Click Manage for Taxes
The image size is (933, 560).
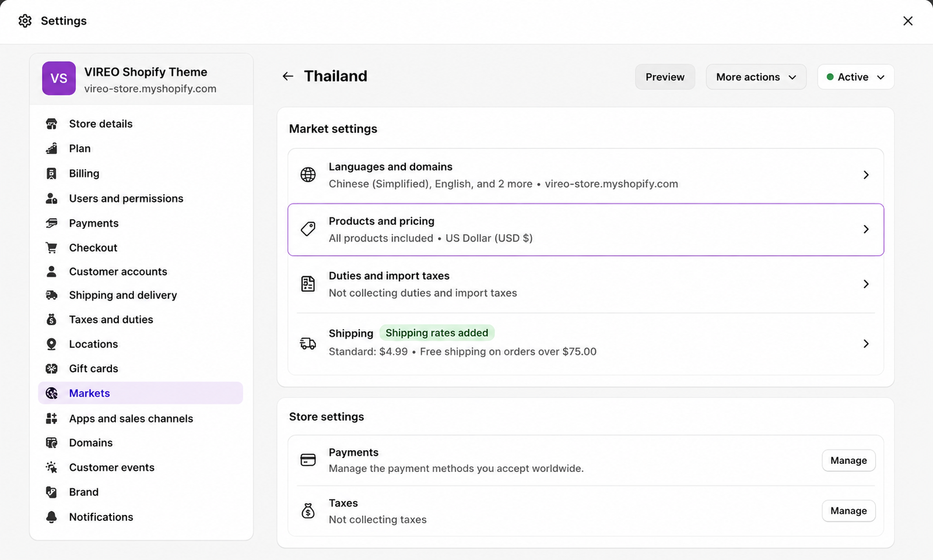848,511
